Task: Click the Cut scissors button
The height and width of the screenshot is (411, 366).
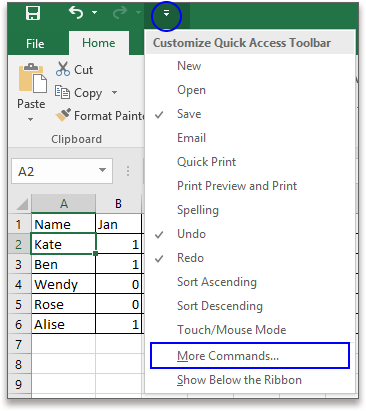Action: [x=74, y=69]
